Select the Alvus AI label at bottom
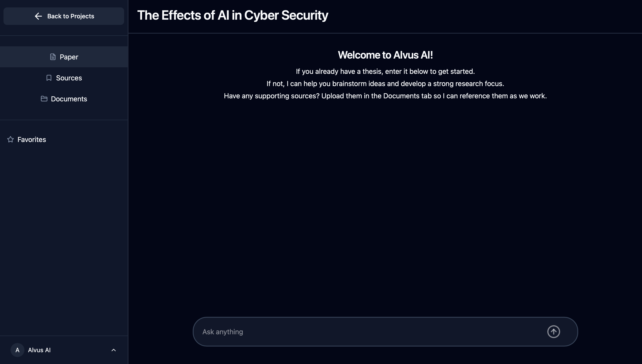 pyautogui.click(x=39, y=350)
